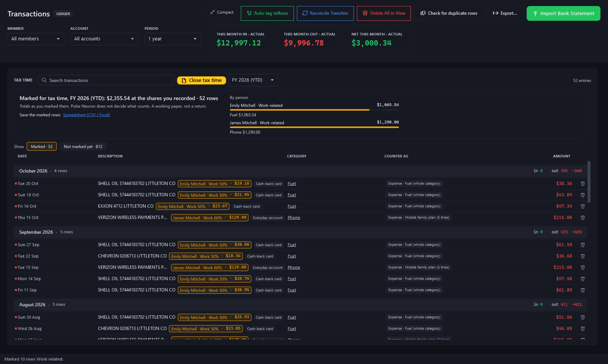The width and height of the screenshot is (608, 364).
Task: Open the Phone category on Thu 15 Oct
Action: pos(294,217)
